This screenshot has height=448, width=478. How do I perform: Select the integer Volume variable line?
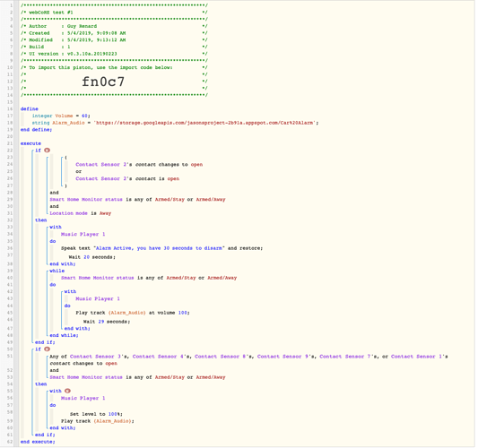click(x=61, y=116)
